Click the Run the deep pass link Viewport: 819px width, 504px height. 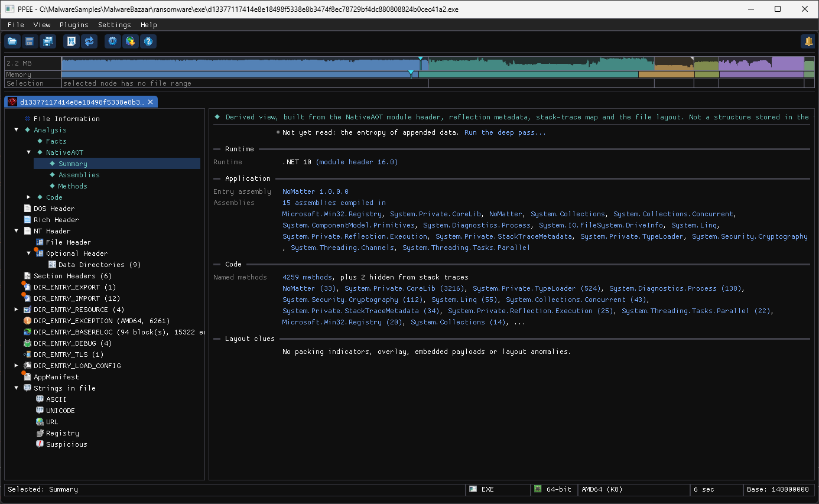click(x=505, y=132)
